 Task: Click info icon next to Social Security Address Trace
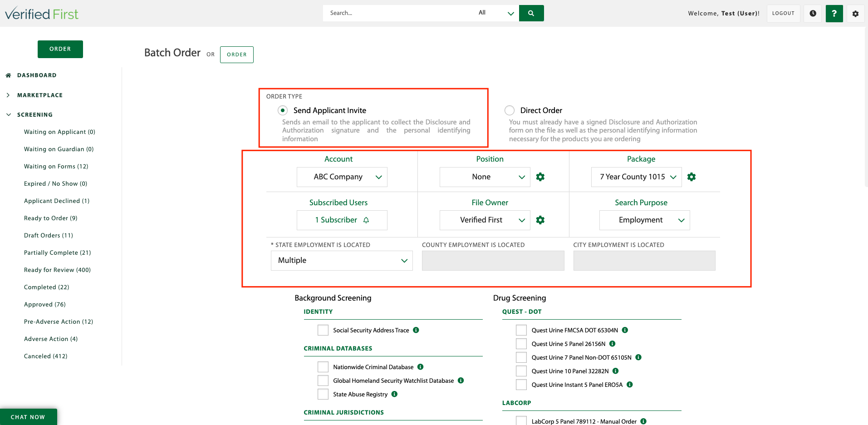(416, 330)
